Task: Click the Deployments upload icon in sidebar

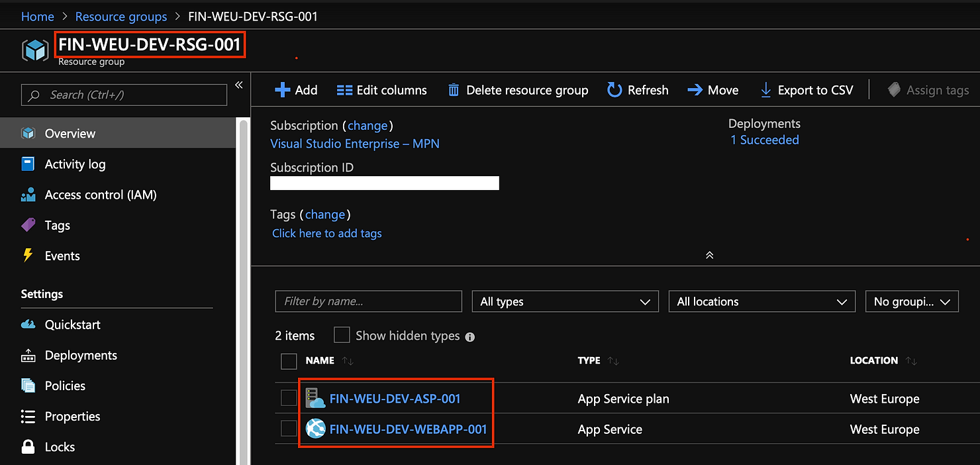Action: [28, 356]
